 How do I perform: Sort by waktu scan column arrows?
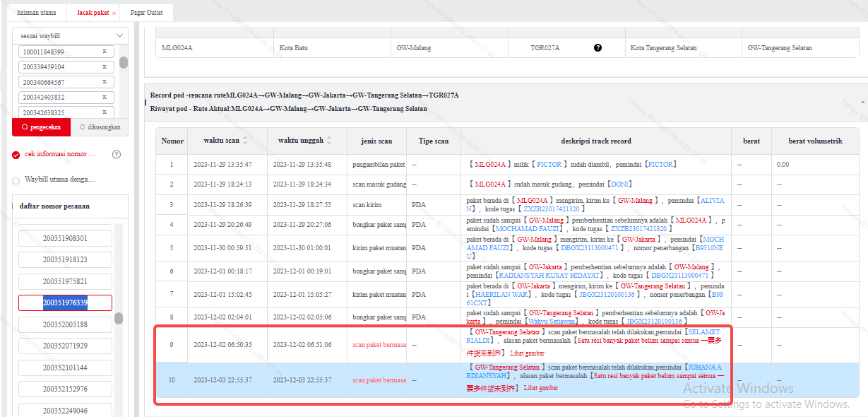coord(245,141)
